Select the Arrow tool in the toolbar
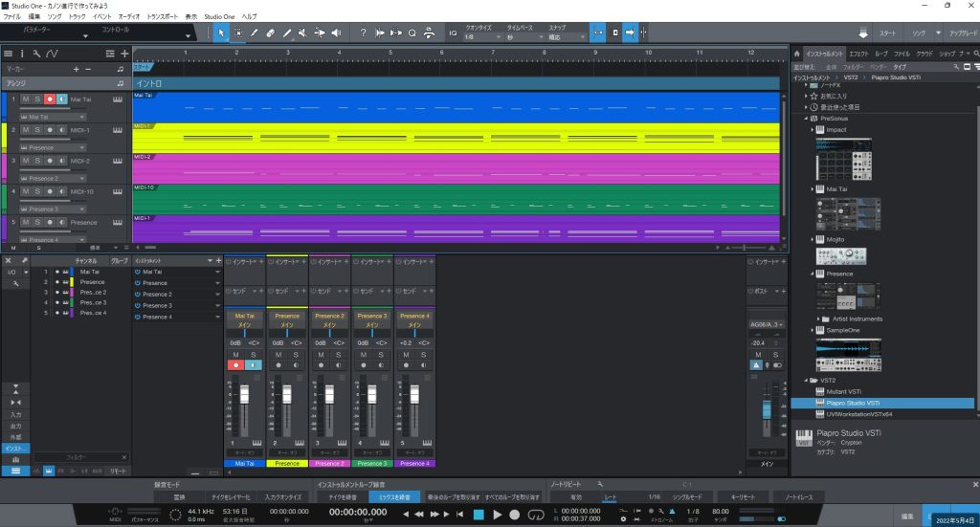This screenshot has height=527, width=980. pos(221,33)
